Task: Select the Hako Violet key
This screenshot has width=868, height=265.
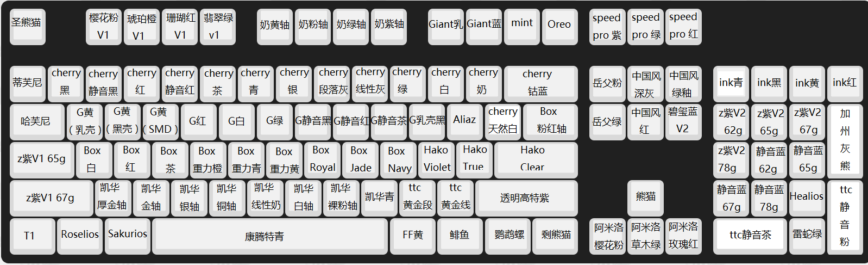Action: click(x=436, y=159)
